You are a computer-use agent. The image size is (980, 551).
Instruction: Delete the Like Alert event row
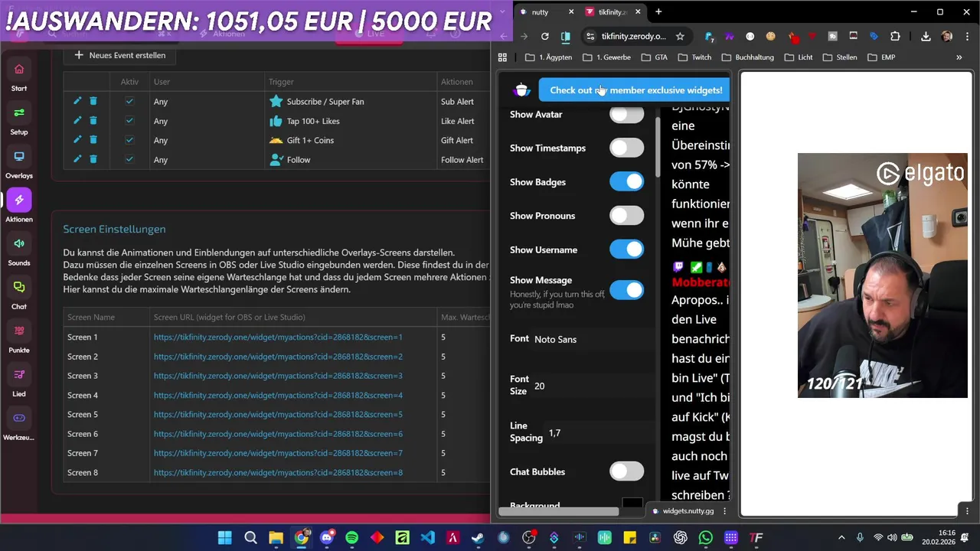(93, 121)
